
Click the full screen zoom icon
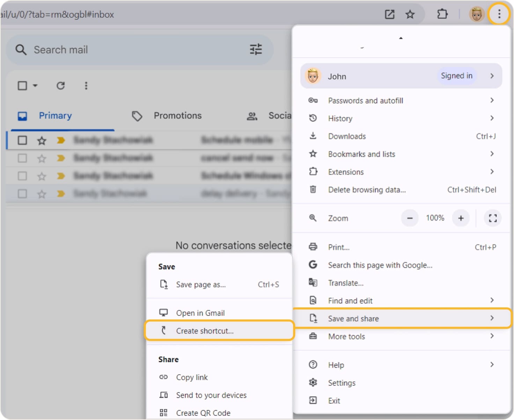492,218
